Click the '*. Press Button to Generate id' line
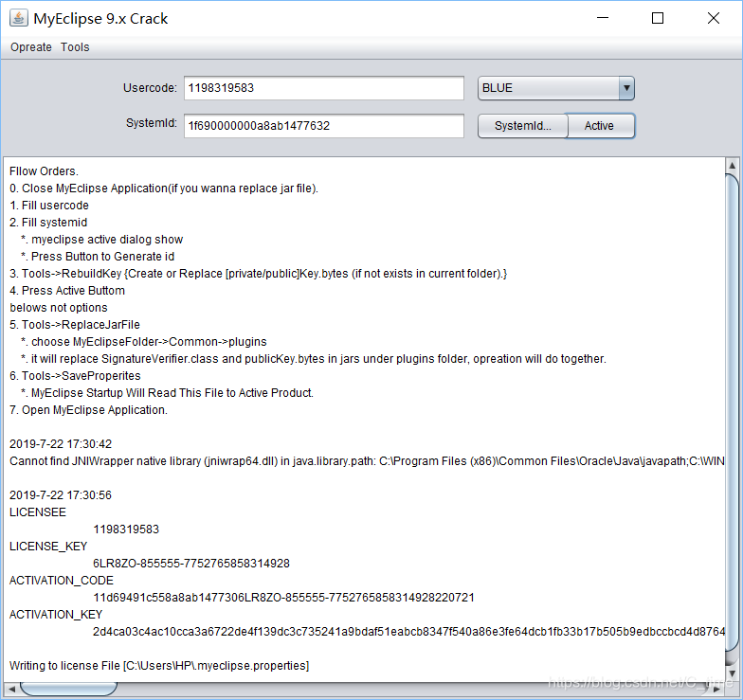The height and width of the screenshot is (700, 743). (x=98, y=256)
